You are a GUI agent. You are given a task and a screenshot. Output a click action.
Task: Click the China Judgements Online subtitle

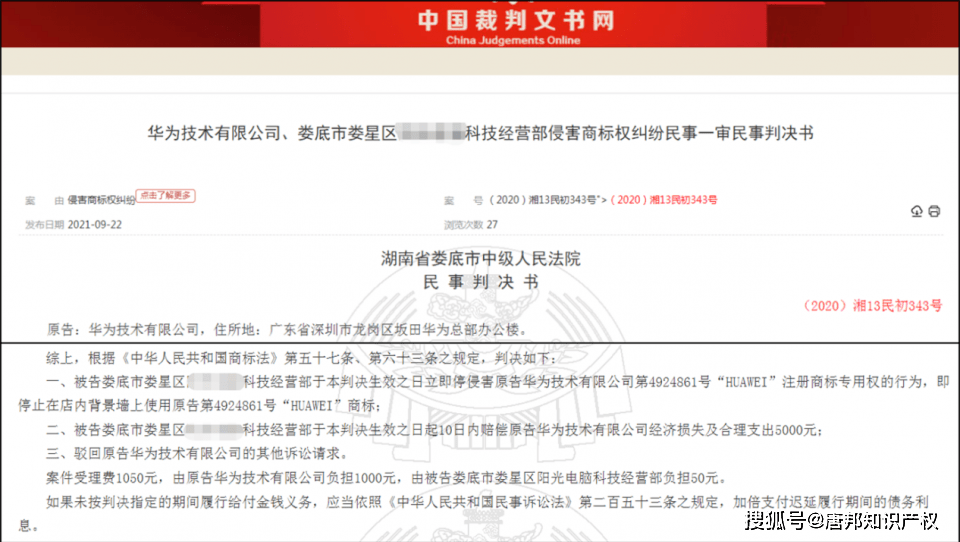513,40
